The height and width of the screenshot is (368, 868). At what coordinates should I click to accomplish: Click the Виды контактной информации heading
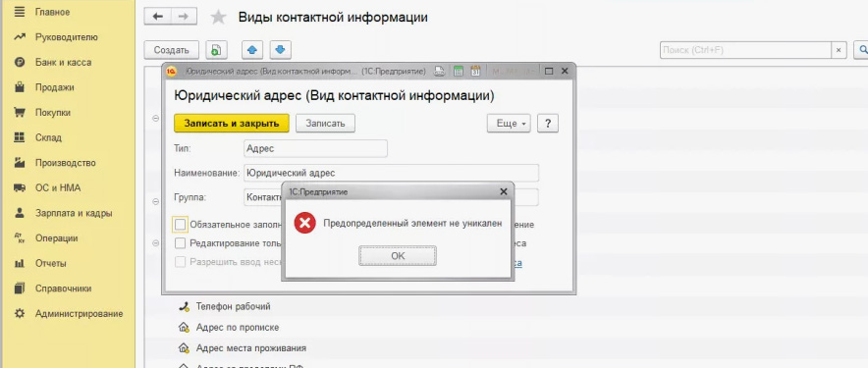[x=333, y=17]
